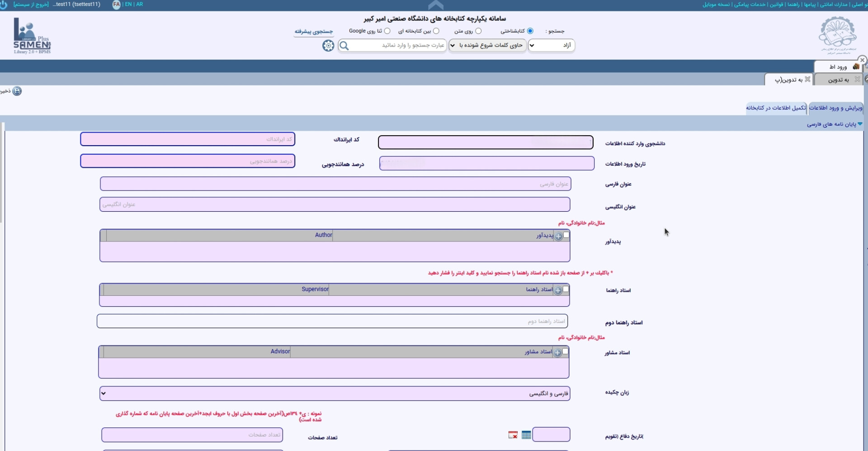Screen dimensions: 868x451
Task: Click the تاریخ ورود اطلاعات date field
Action: pos(487,163)
